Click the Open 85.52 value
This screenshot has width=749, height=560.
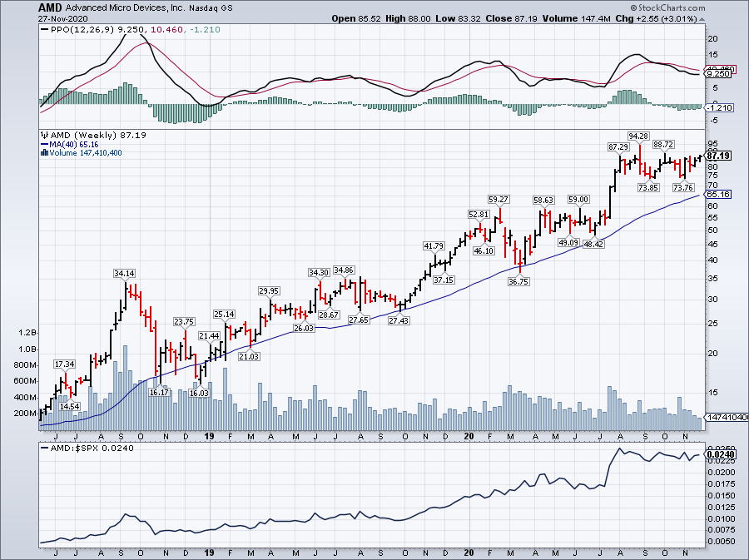356,18
